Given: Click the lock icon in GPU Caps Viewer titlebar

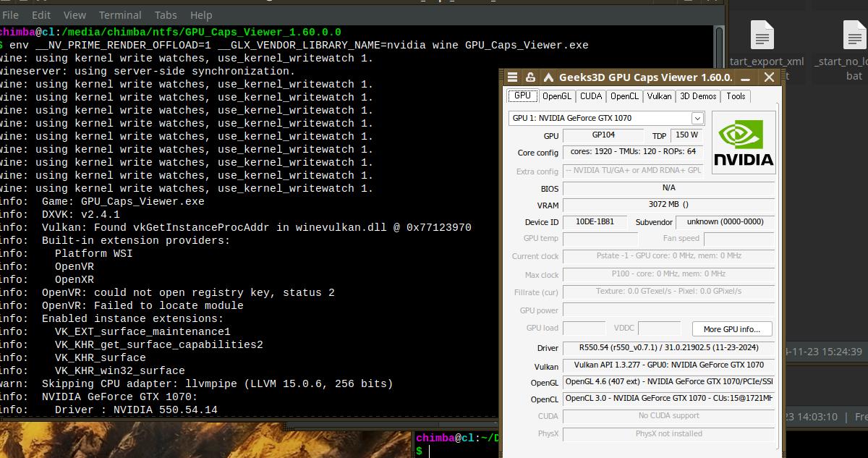Looking at the screenshot, I should (x=530, y=77).
